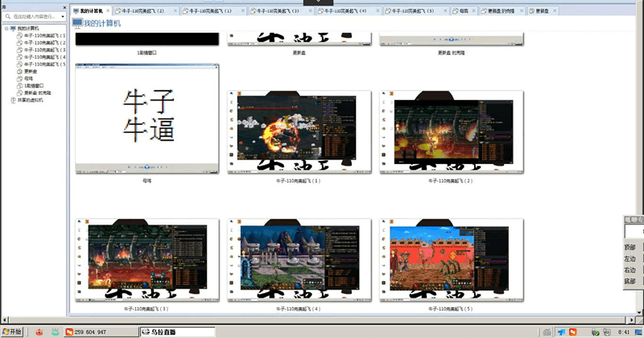The height and width of the screenshot is (338, 644).
Task: Click the 259 604 947 taskbar button
Action: (101, 332)
